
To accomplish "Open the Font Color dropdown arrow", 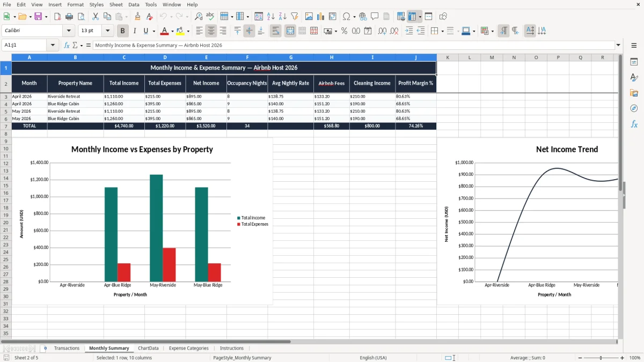I will 172,31.
